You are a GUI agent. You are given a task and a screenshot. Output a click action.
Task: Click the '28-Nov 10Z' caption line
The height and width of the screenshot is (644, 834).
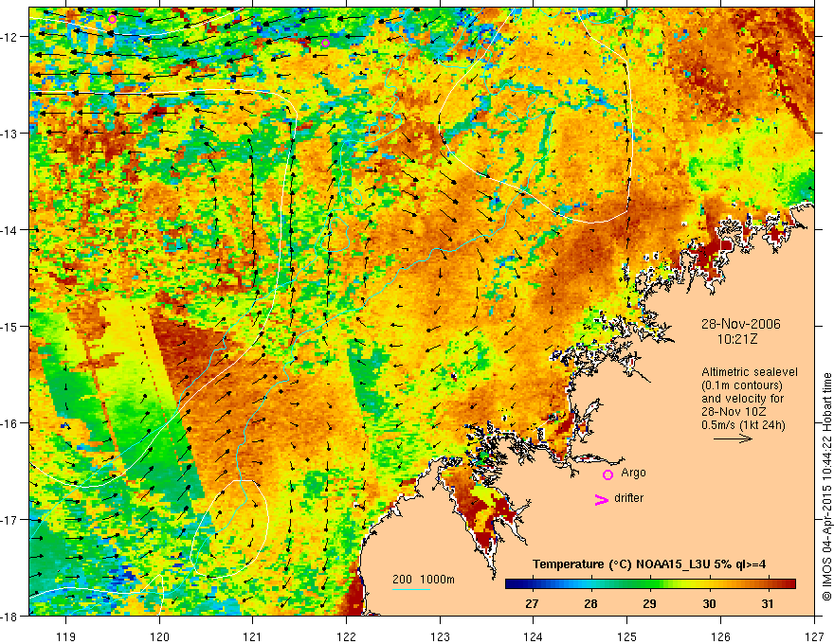point(732,412)
